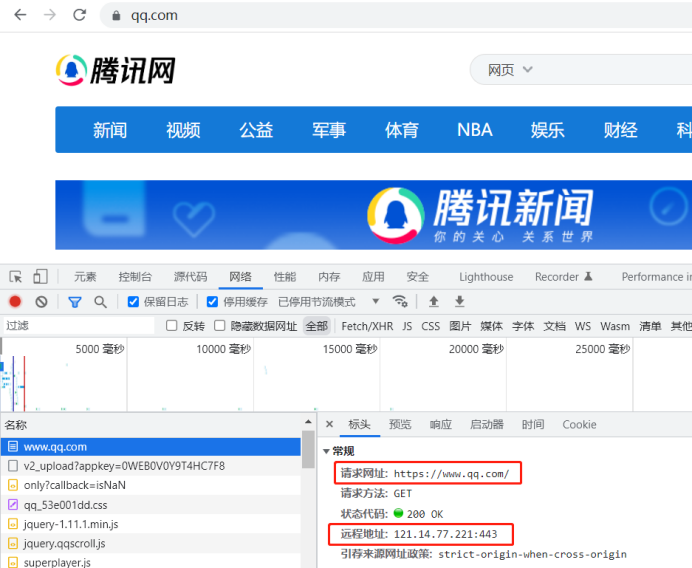
Task: Open 内存 Memory tab
Action: (x=329, y=277)
